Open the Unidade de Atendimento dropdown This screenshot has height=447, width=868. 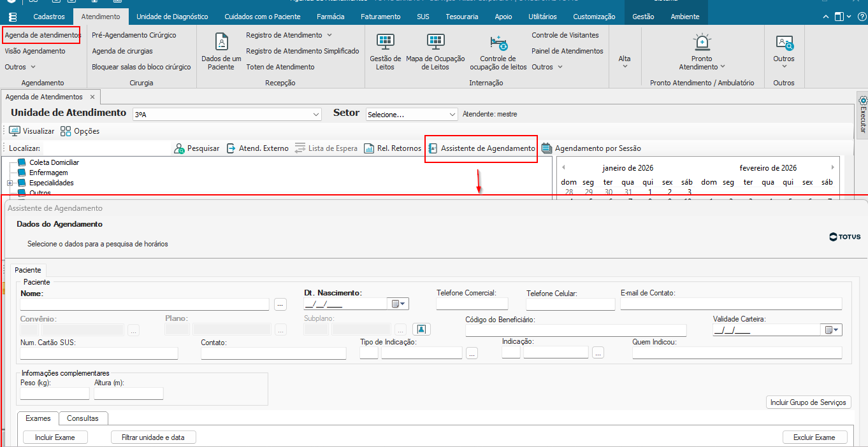click(316, 115)
